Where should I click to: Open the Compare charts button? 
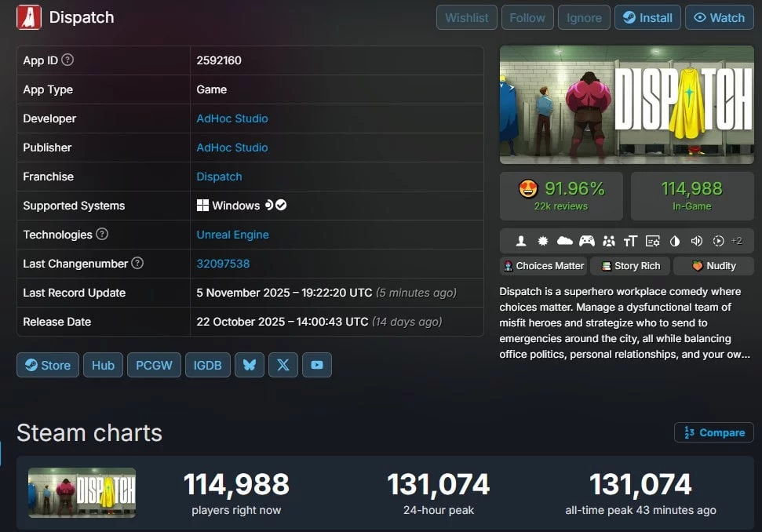pyautogui.click(x=714, y=432)
